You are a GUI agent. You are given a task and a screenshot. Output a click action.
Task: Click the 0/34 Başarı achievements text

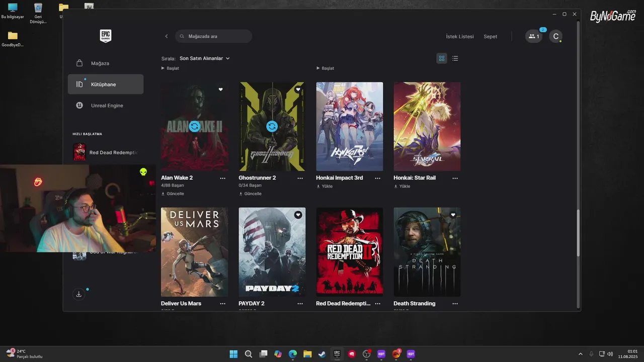250,186
